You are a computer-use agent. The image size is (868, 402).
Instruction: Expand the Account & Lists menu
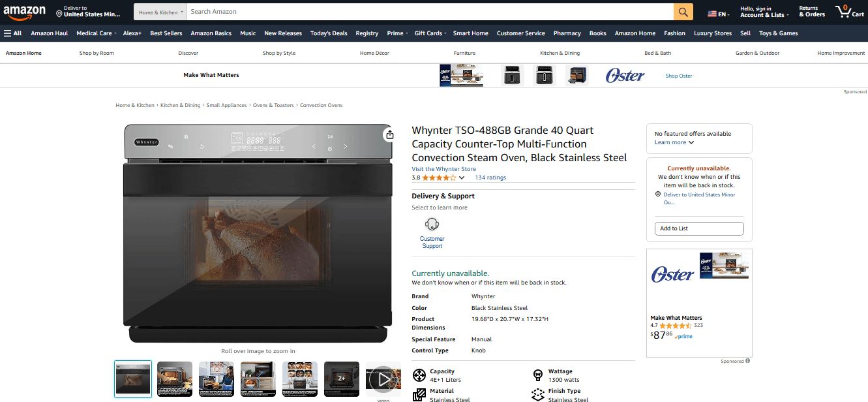pyautogui.click(x=763, y=14)
